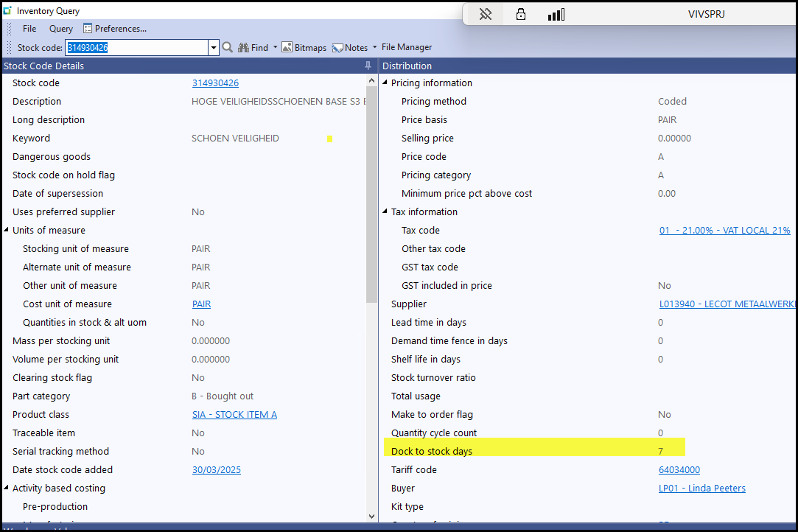Image resolution: width=798 pixels, height=532 pixels.
Task: Collapse the Tax information section
Action: point(385,211)
